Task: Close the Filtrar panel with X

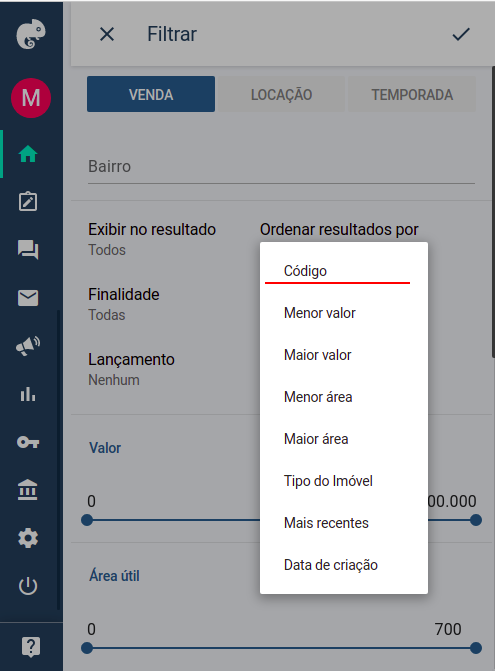Action: 107,34
